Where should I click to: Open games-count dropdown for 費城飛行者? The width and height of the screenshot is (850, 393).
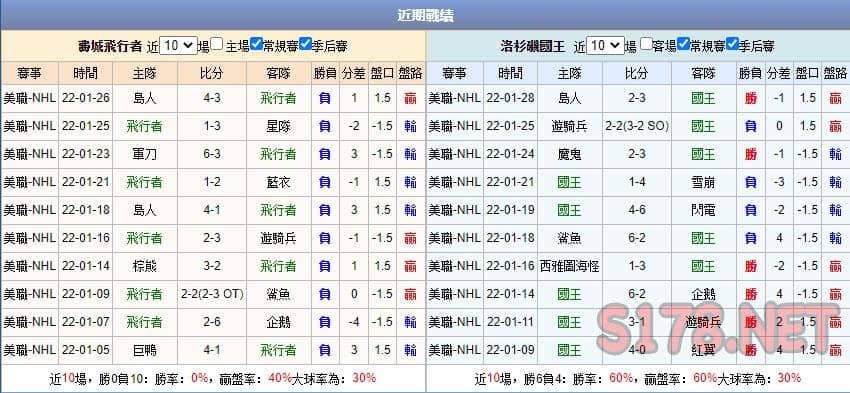179,46
